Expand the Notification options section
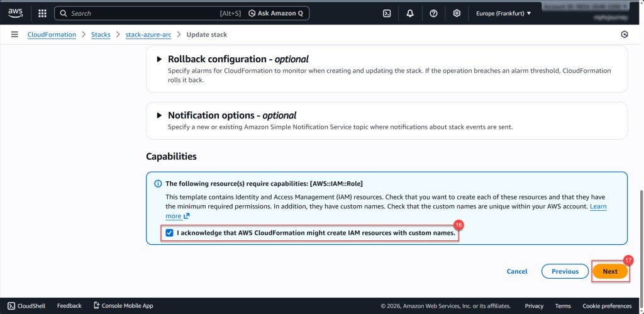This screenshot has width=644, height=314. pyautogui.click(x=158, y=116)
